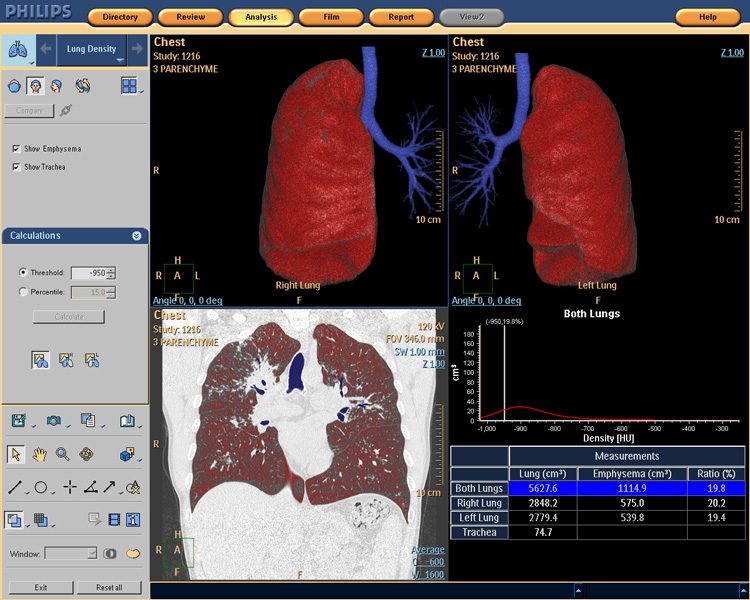Open the Directory tab
This screenshot has width=750, height=600.
[120, 17]
